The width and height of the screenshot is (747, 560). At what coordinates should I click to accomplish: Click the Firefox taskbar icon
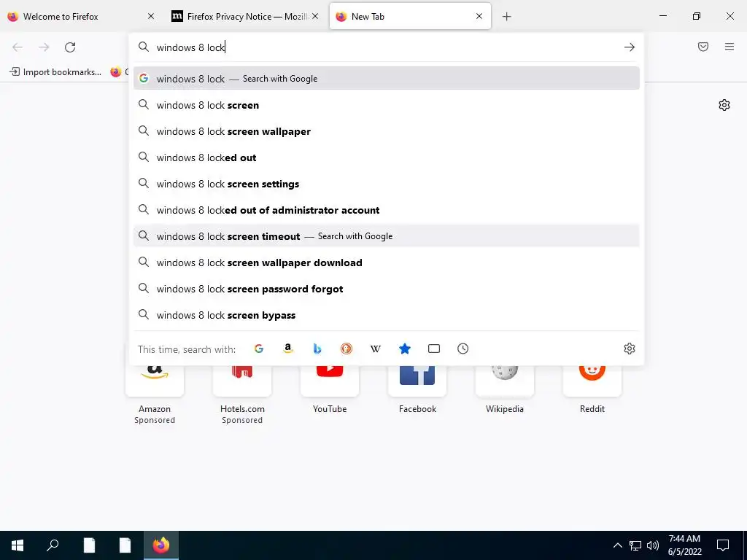[x=161, y=545]
